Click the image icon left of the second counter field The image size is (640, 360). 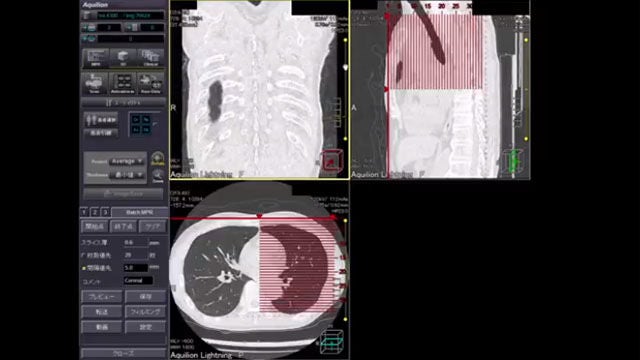coord(133,28)
